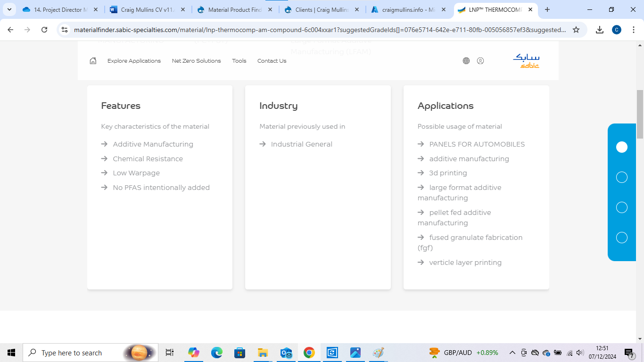Click the Chemical Resistance feature
The image size is (644, 362).
point(148,159)
